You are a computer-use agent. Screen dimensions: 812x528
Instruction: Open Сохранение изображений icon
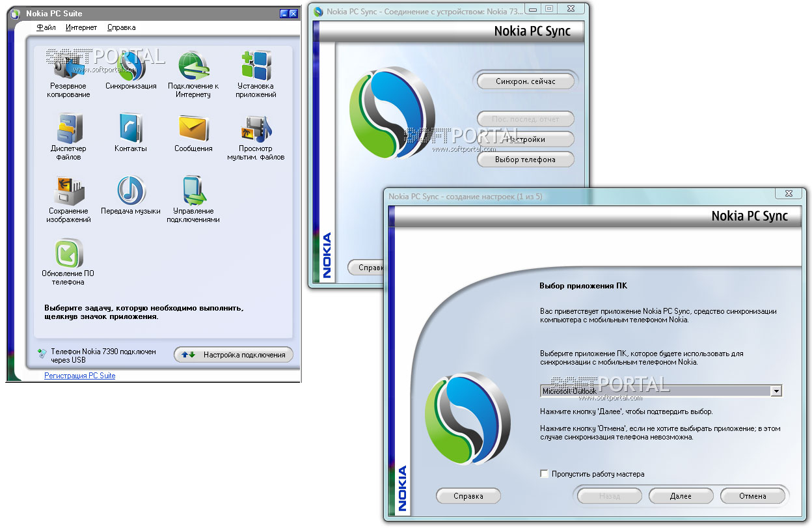click(x=68, y=191)
